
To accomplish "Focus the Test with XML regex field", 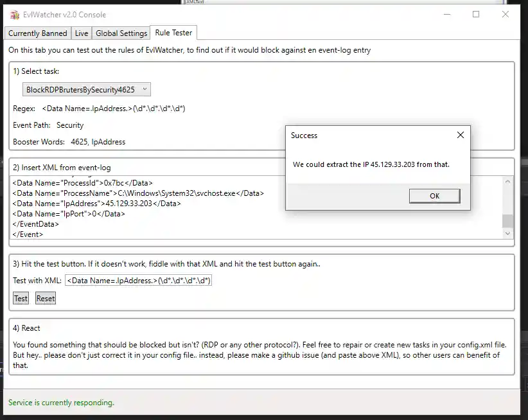I will [138, 281].
